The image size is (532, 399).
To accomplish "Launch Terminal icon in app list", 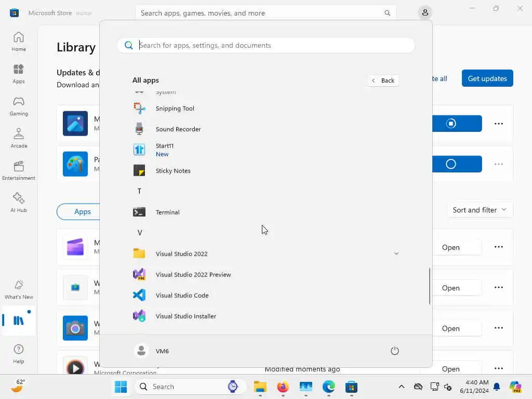I will (139, 212).
